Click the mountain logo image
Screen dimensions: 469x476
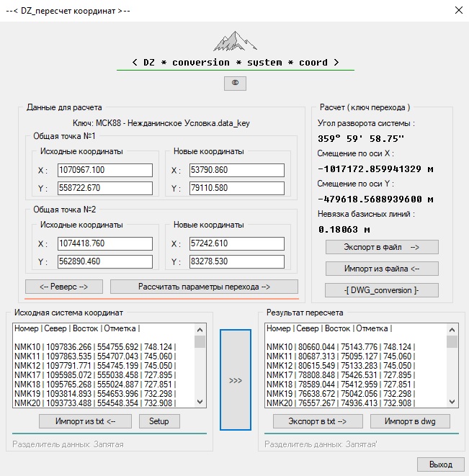pos(235,40)
